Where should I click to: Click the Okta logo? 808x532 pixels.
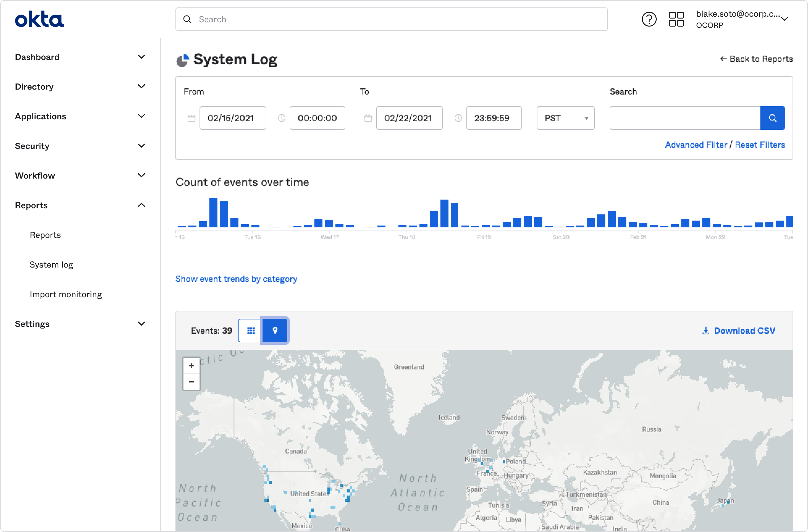(40, 19)
